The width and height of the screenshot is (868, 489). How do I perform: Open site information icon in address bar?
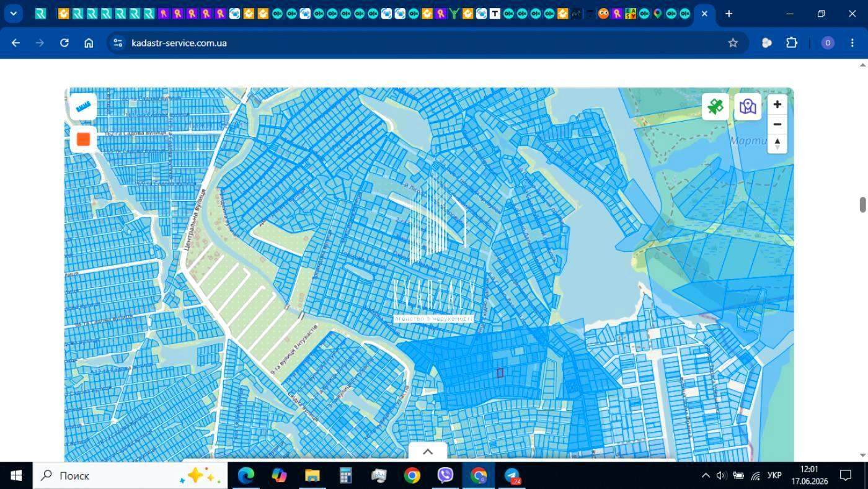click(x=118, y=43)
